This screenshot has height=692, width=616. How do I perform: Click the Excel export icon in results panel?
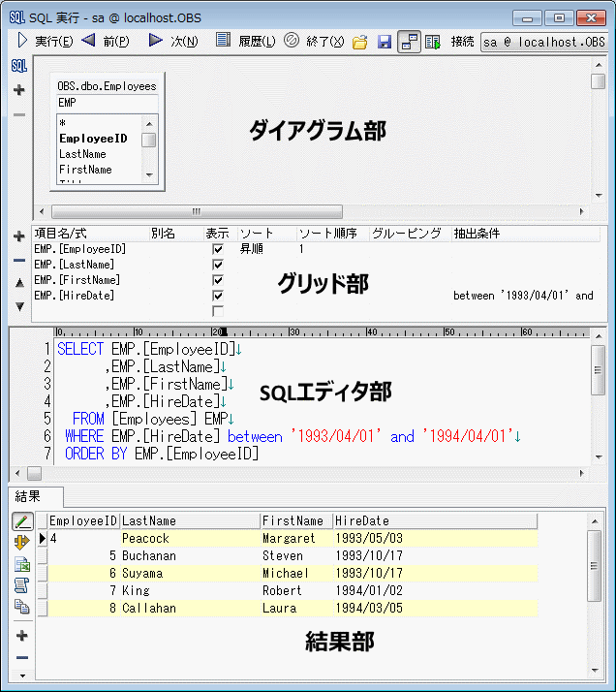click(21, 563)
